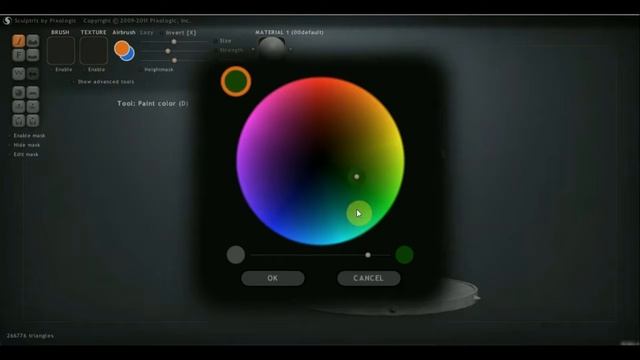Screen dimensions: 640x360
Task: Click the Strength slider handle
Action: 168,51
